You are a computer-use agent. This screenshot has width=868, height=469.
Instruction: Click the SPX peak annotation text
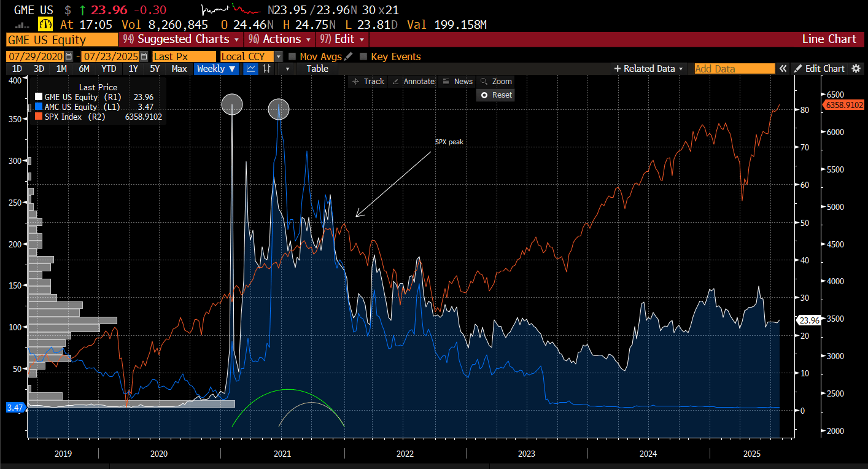449,142
